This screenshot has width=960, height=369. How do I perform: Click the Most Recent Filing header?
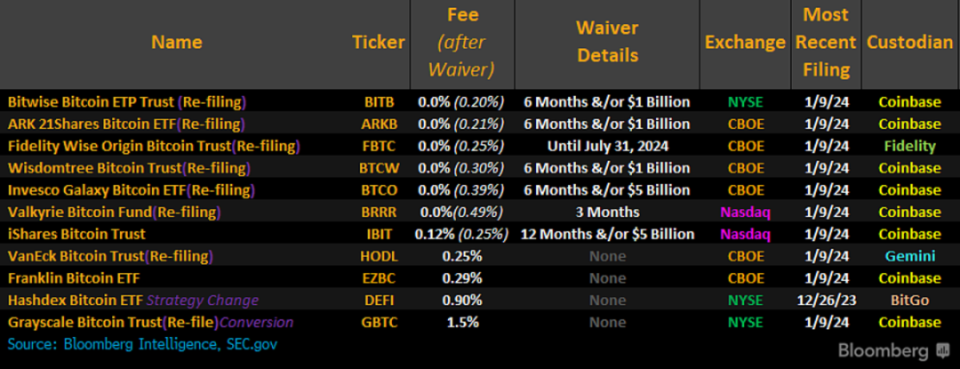click(x=827, y=42)
